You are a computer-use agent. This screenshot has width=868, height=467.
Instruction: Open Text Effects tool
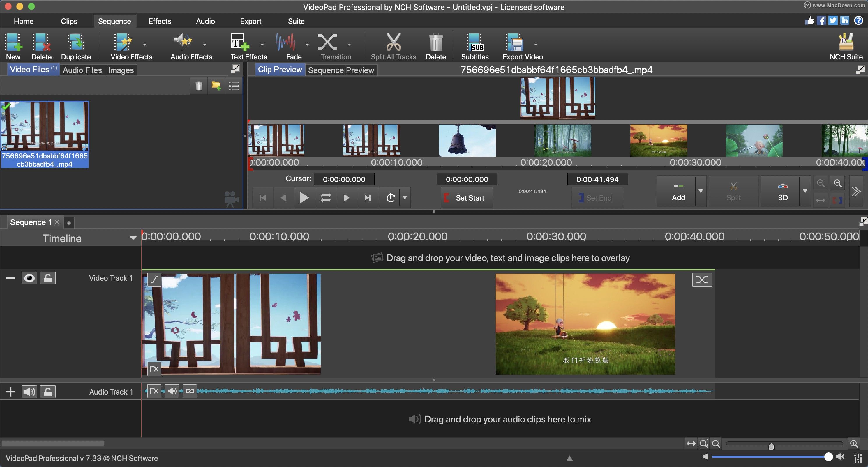[x=248, y=46]
